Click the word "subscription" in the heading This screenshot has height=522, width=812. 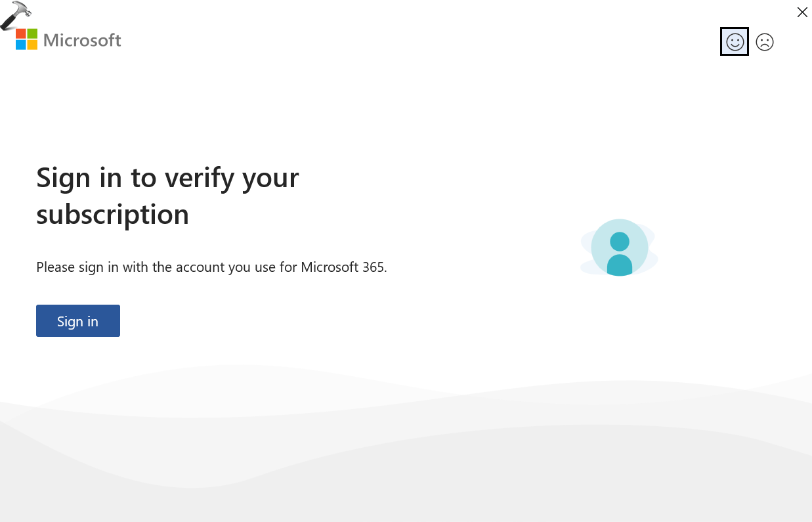[112, 214]
